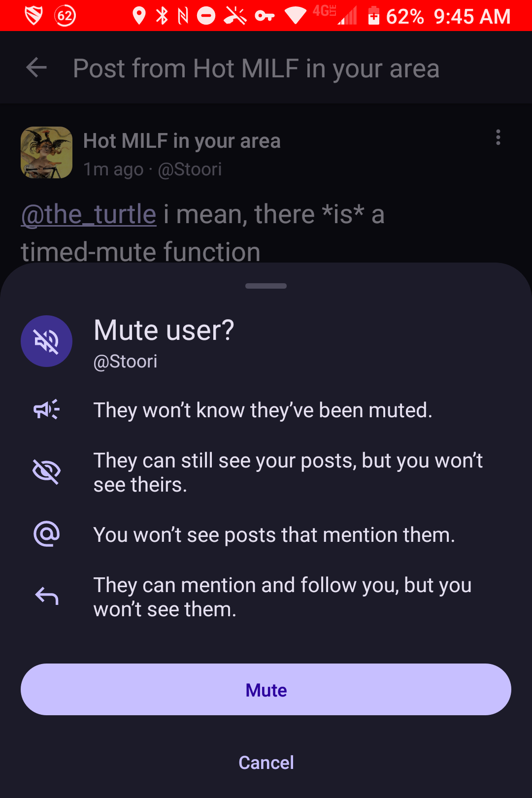The height and width of the screenshot is (798, 532).
Task: Tap the megaphone icon beside muted notice
Action: (x=46, y=410)
